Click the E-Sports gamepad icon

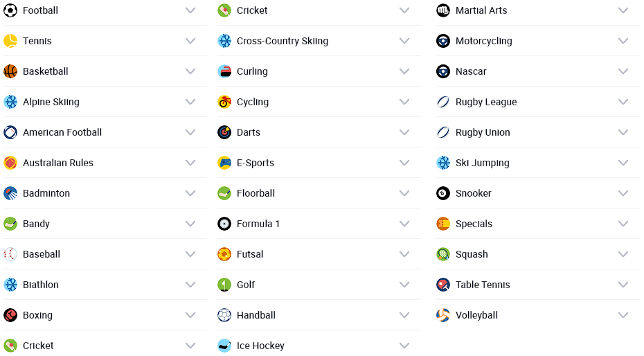coord(224,163)
